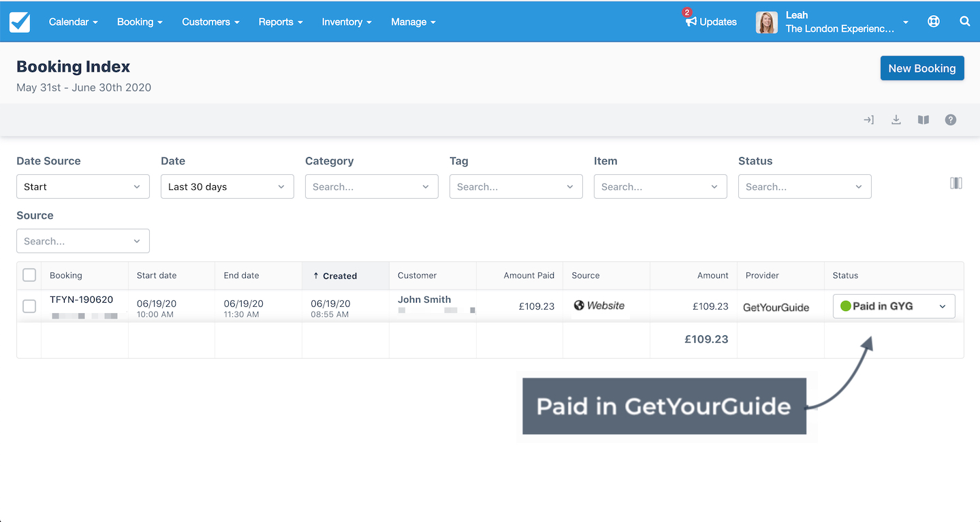Click the question mark help icon

(951, 120)
